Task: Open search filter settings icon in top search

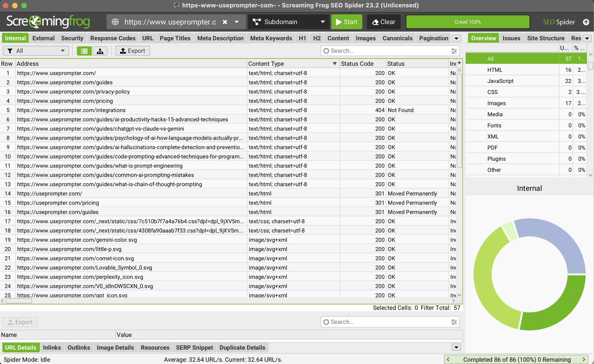Action: (454, 51)
